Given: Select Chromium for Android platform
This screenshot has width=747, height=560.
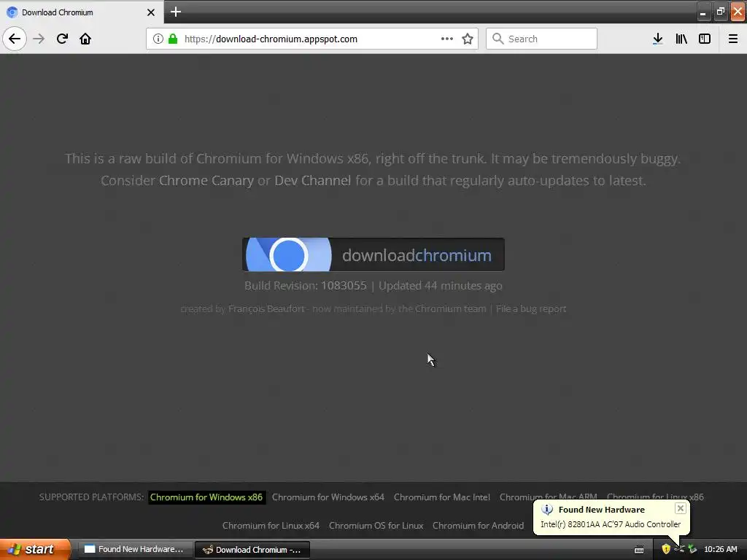Looking at the screenshot, I should 478,526.
